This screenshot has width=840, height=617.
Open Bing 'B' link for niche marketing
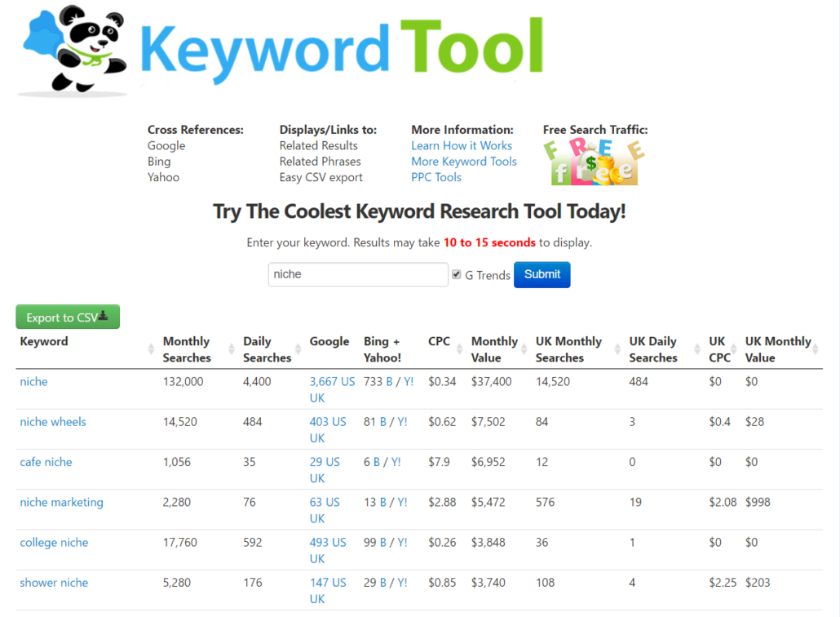tap(383, 502)
